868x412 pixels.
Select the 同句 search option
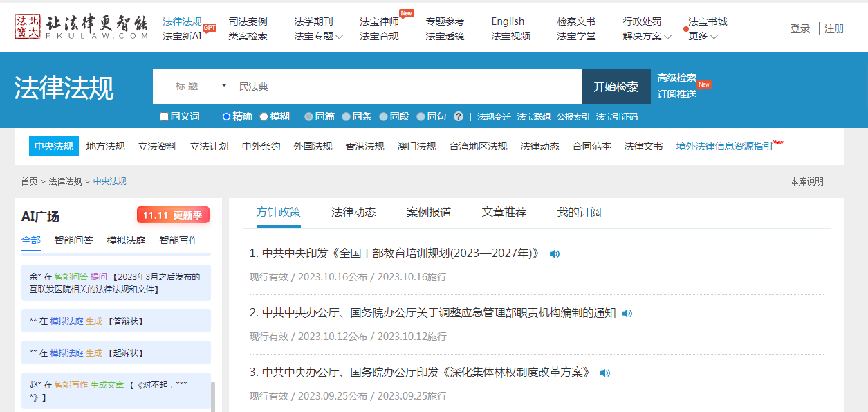coord(421,116)
